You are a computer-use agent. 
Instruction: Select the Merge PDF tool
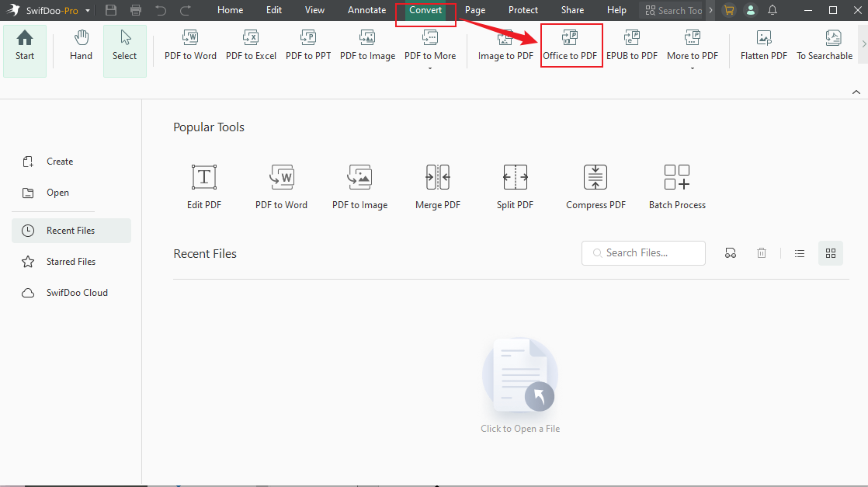click(x=437, y=186)
